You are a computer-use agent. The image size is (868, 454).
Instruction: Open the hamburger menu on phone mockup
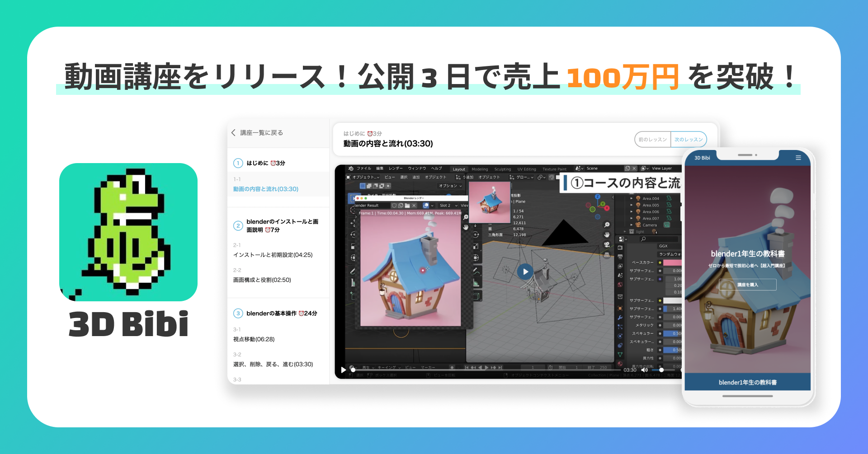click(x=798, y=158)
